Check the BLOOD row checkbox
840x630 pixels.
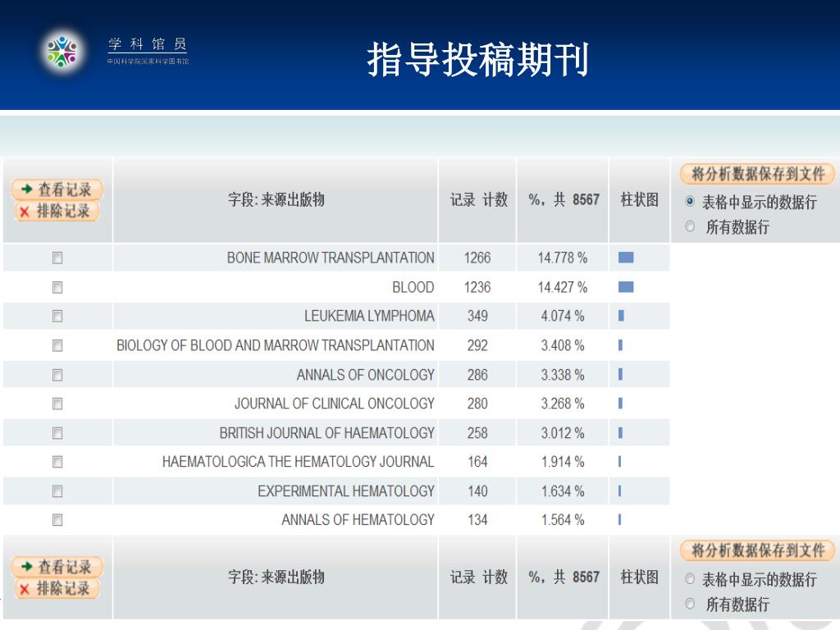pyautogui.click(x=57, y=287)
